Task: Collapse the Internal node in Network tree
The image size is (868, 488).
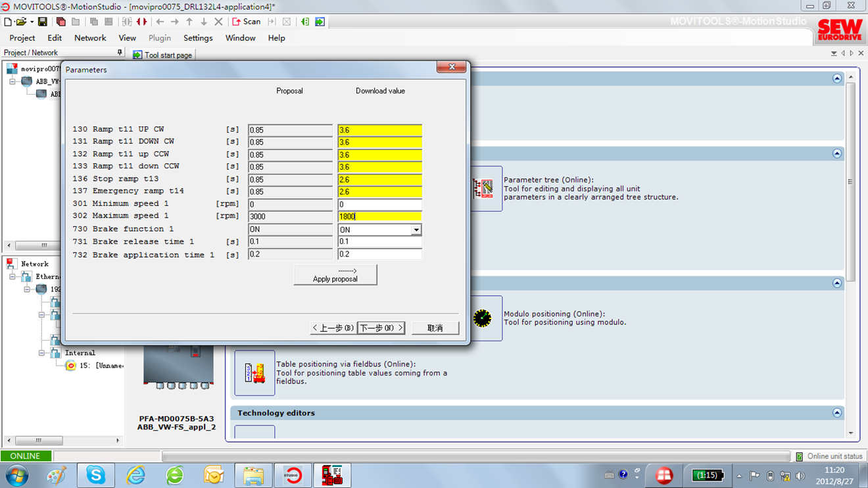Action: click(42, 353)
